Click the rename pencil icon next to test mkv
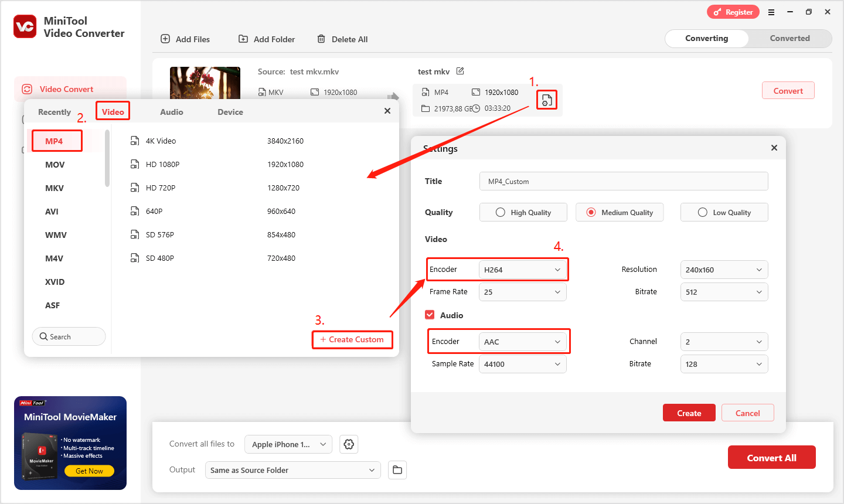This screenshot has width=844, height=504. [460, 71]
